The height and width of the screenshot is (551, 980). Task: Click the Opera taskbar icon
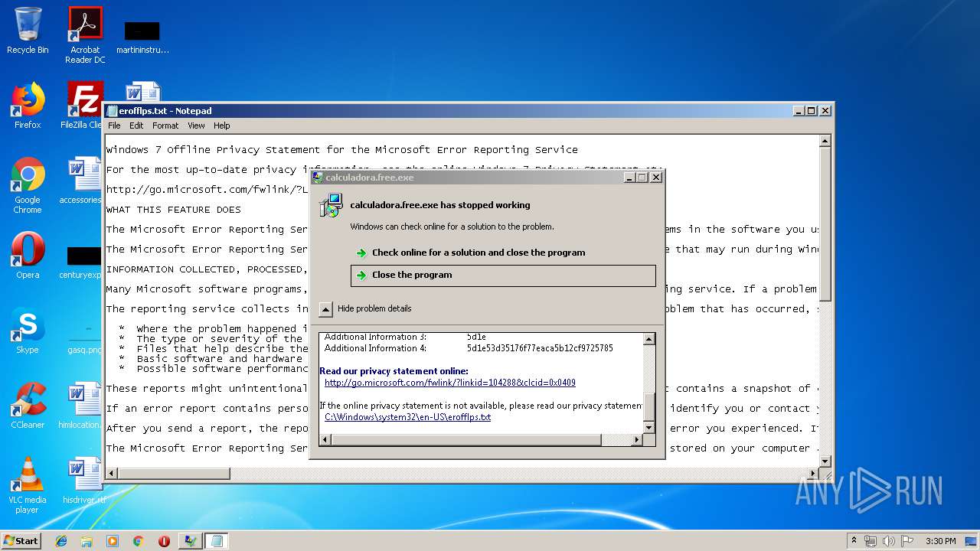(164, 541)
